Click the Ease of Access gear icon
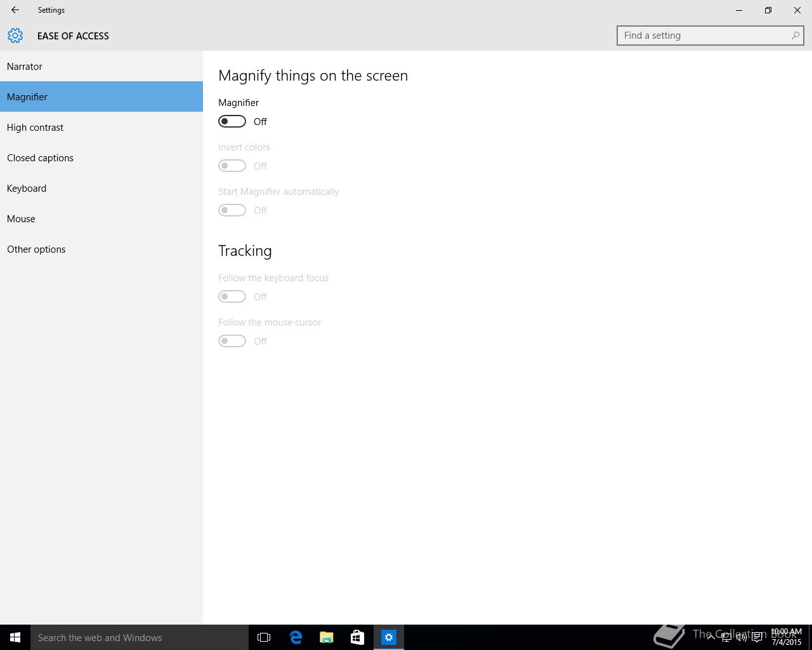 point(15,36)
